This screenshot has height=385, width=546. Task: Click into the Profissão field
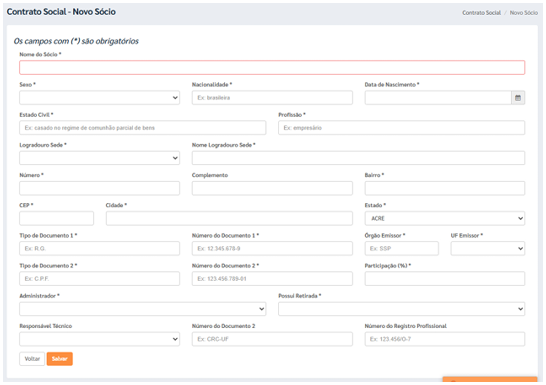click(x=401, y=128)
